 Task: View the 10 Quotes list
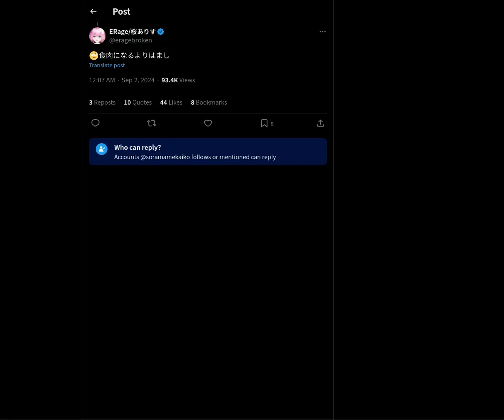point(138,102)
